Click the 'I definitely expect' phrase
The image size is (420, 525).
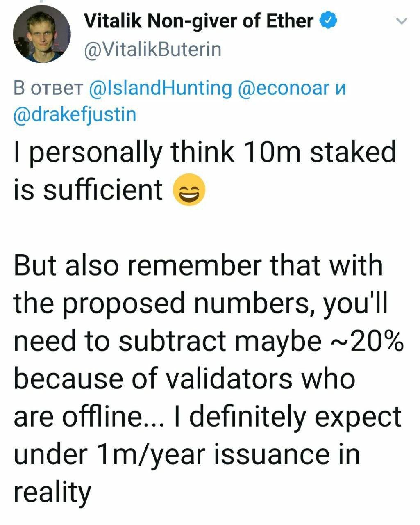pos(288,417)
